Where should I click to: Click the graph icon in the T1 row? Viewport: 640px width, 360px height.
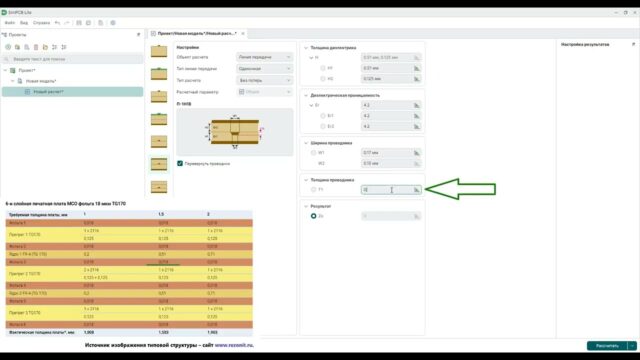point(416,190)
